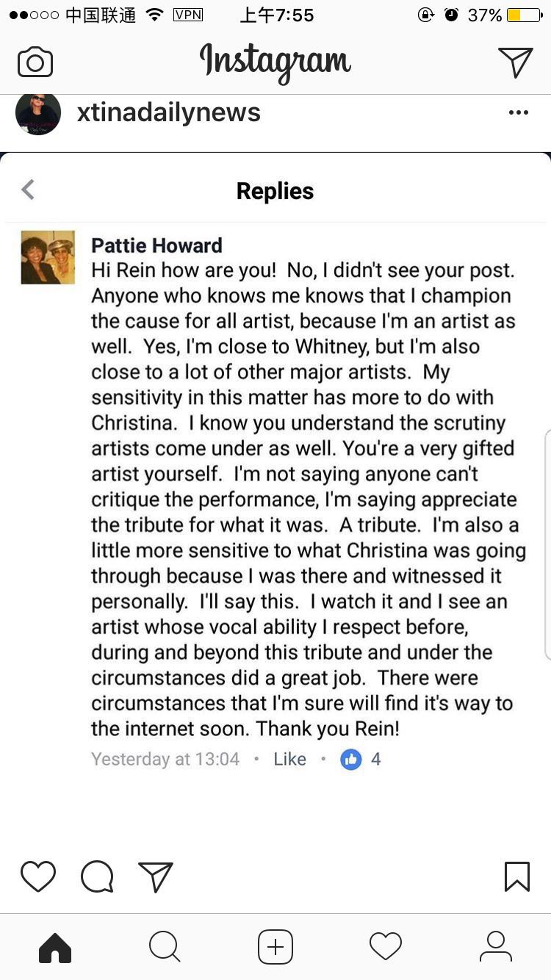Click Like under the reply

point(289,759)
